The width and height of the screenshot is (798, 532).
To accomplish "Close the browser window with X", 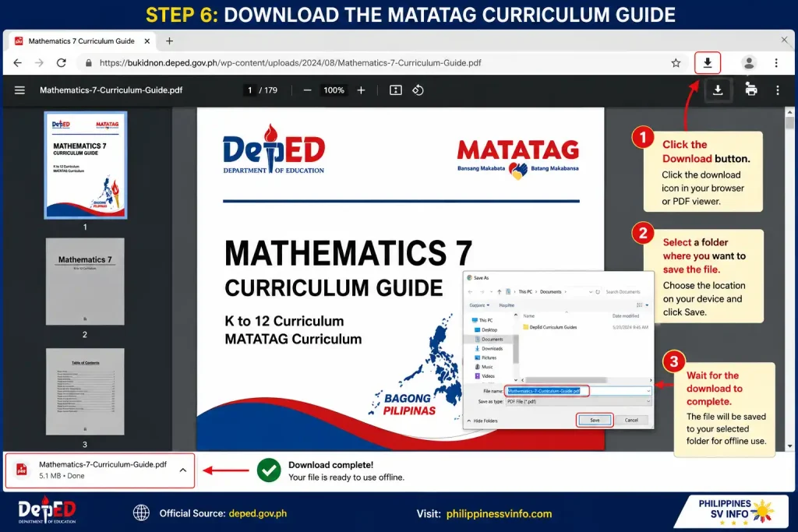I will [x=784, y=40].
